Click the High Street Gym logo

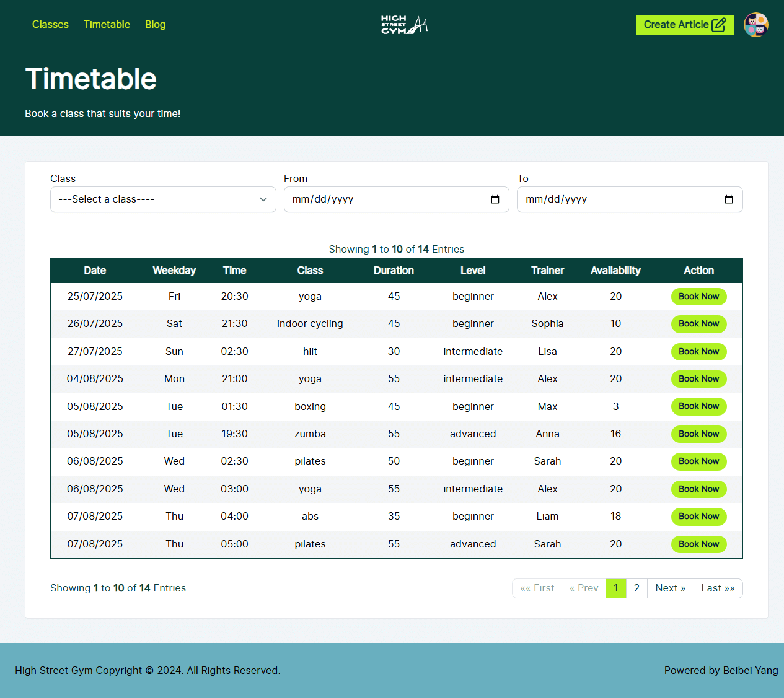point(404,25)
